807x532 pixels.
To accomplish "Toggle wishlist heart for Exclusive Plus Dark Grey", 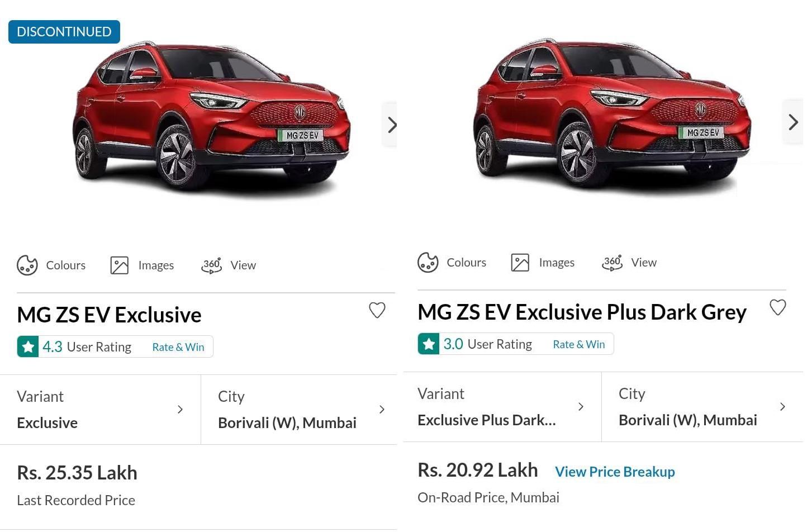I will (778, 307).
